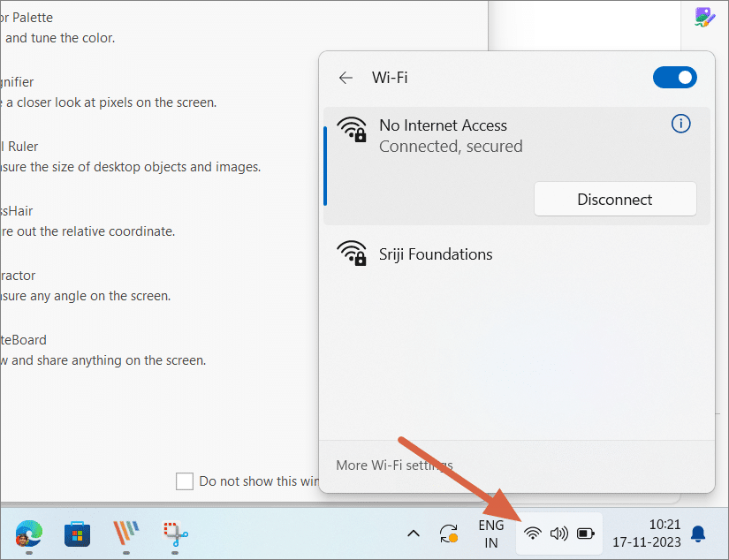This screenshot has height=560, width=729.
Task: Open More Wi-Fi settings
Action: pos(394,465)
